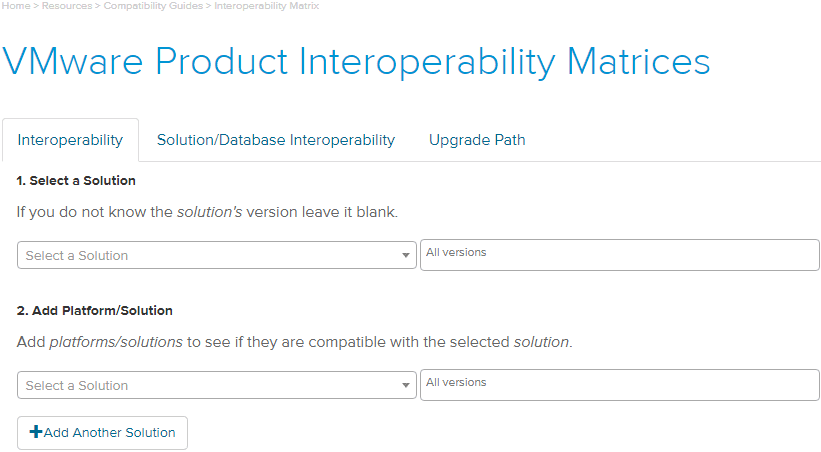Image resolution: width=821 pixels, height=452 pixels.
Task: Open the All versions field in step 2
Action: [x=619, y=385]
